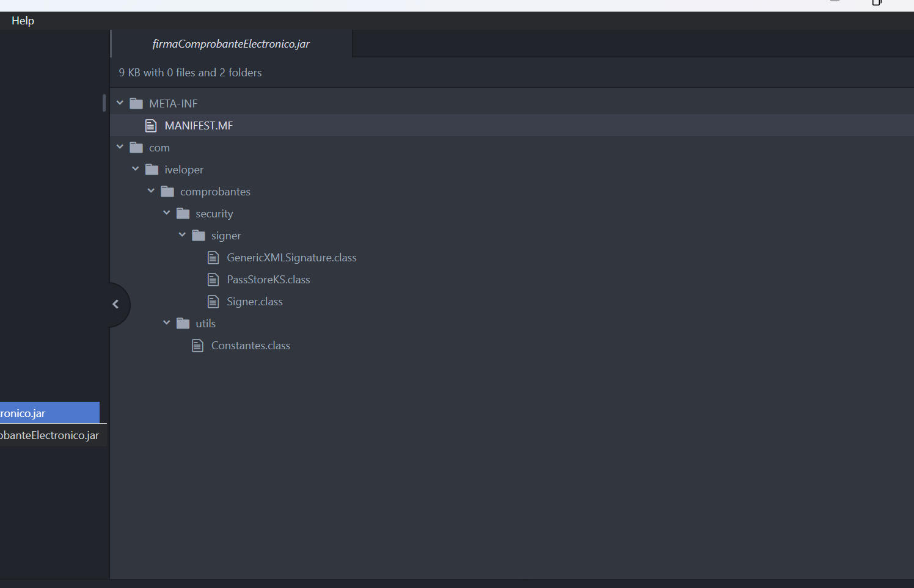This screenshot has width=914, height=588.
Task: Click the 9 KB archive summary text
Action: 190,73
